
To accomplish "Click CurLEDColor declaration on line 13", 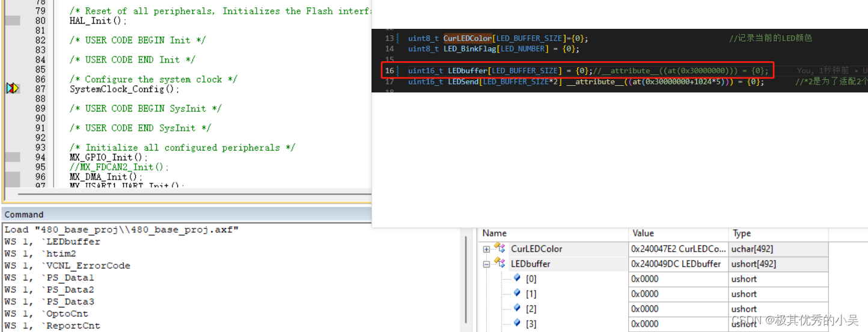I will 498,38.
